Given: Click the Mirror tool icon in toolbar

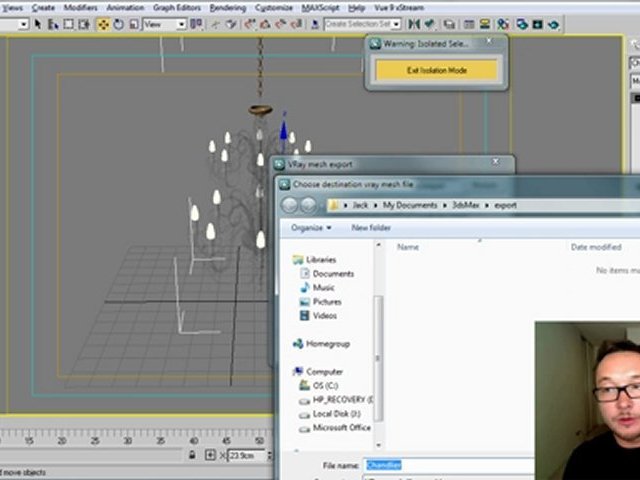Looking at the screenshot, I should click(413, 23).
